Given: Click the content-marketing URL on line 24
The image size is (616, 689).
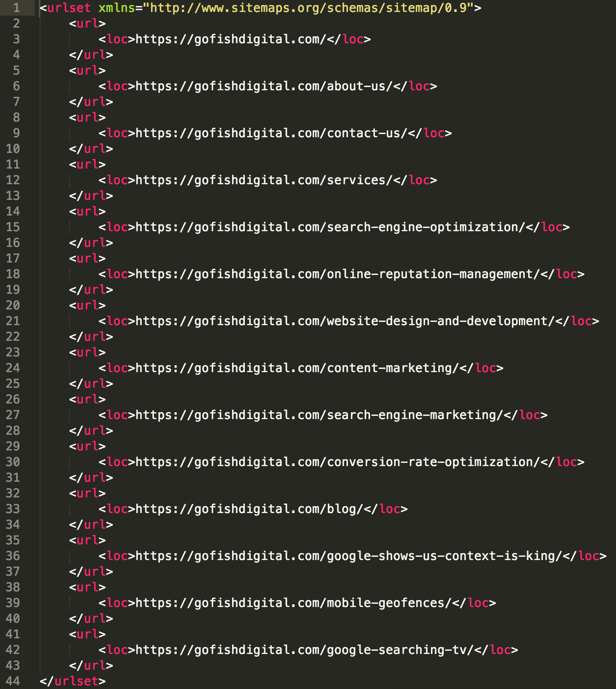Looking at the screenshot, I should (x=297, y=368).
